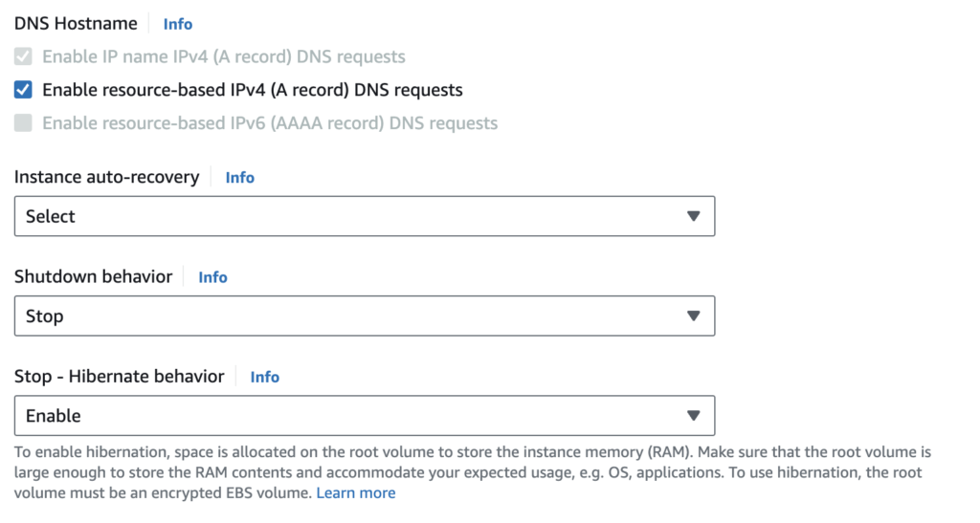Screen dimensions: 980x523
Task: Click the 'Enable resource-based IPv4 (A record)' label text
Action: (253, 90)
